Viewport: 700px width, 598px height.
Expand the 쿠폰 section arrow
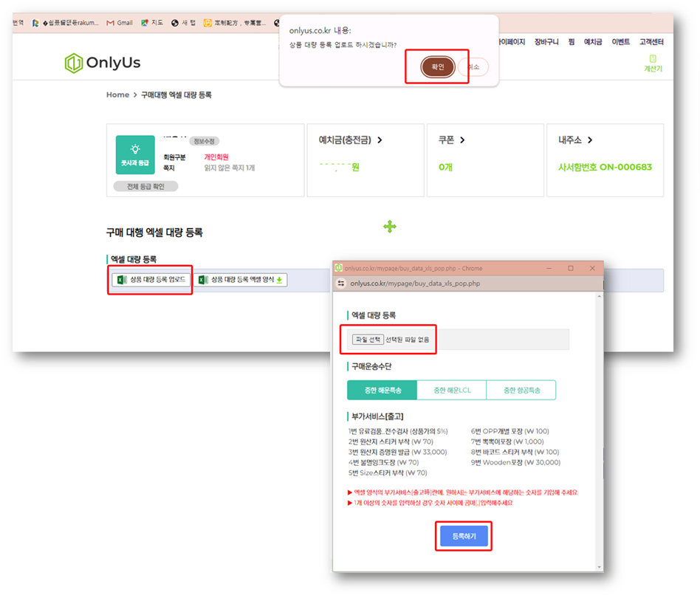[462, 140]
